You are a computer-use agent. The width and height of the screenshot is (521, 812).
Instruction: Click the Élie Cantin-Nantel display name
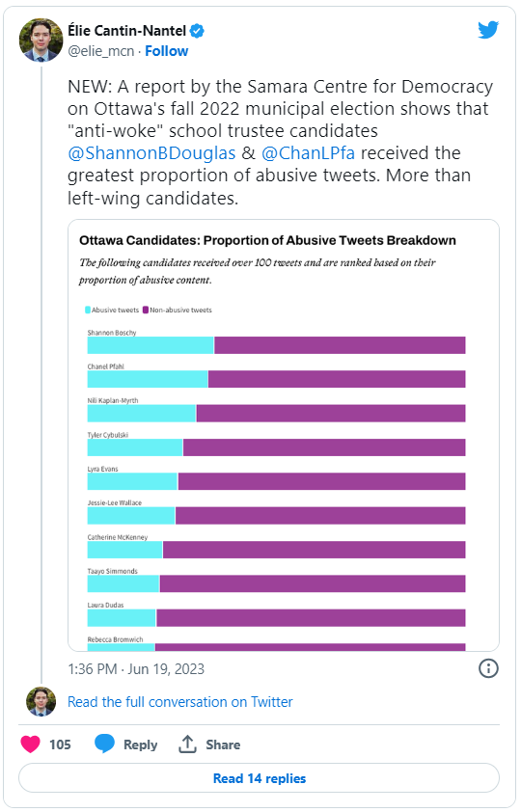tap(127, 31)
